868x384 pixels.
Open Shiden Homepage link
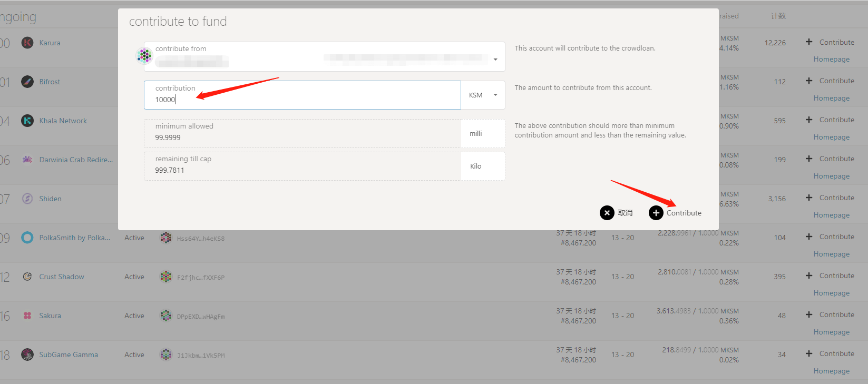tap(831, 215)
